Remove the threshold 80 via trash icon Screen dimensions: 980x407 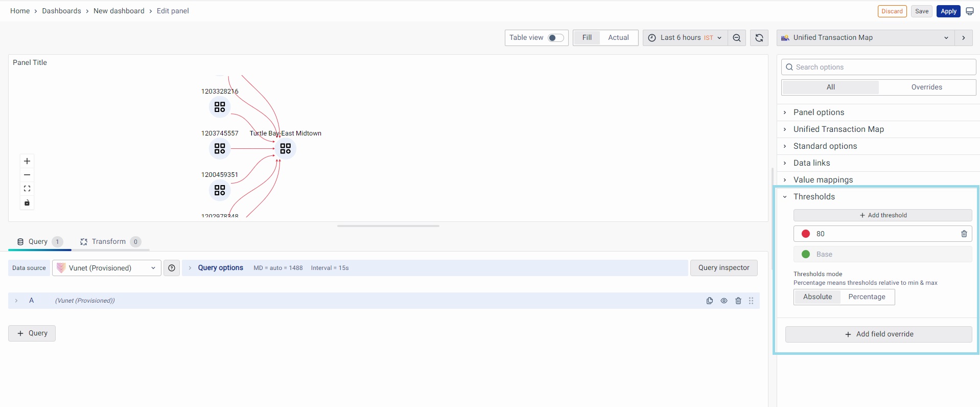(964, 234)
